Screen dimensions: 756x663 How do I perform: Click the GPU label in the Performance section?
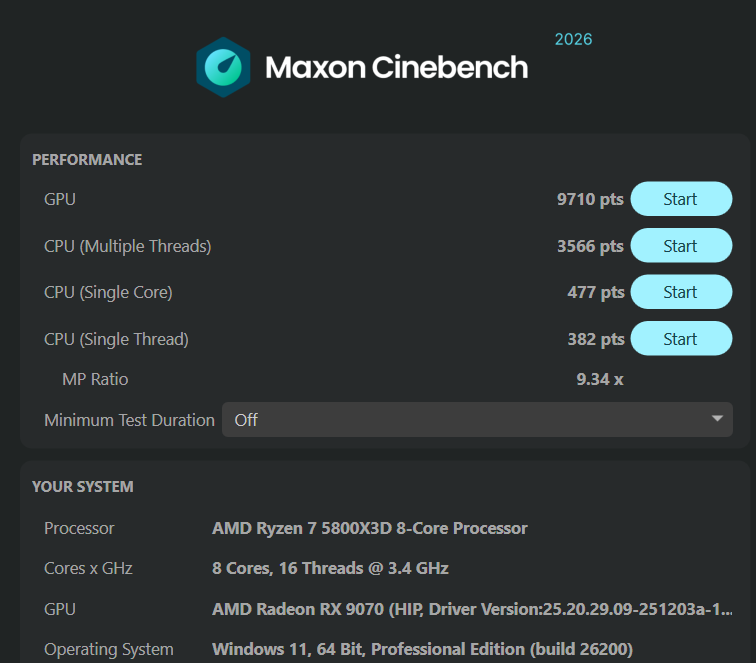click(x=60, y=199)
